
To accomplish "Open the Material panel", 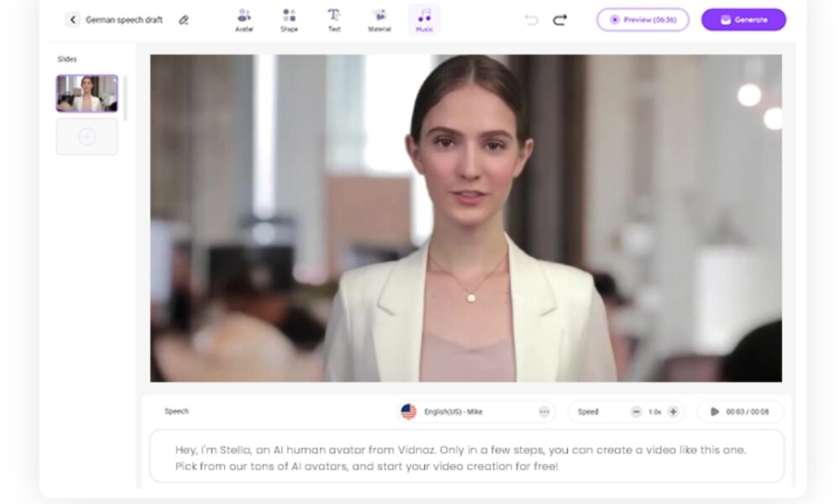I will pos(379,18).
